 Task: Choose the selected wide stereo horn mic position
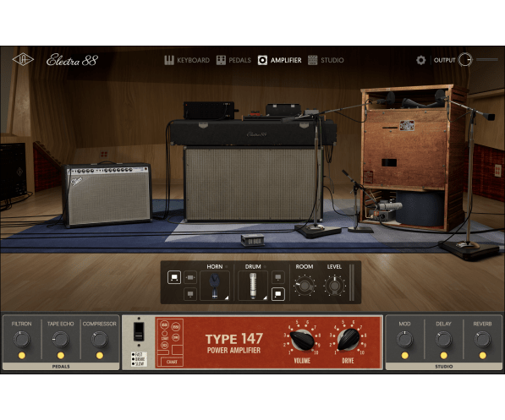click(174, 277)
